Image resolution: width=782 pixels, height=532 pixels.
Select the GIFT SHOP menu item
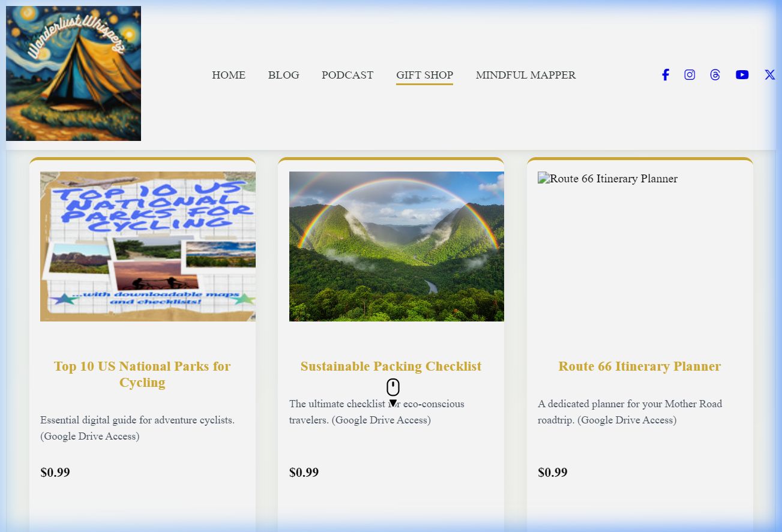(424, 76)
